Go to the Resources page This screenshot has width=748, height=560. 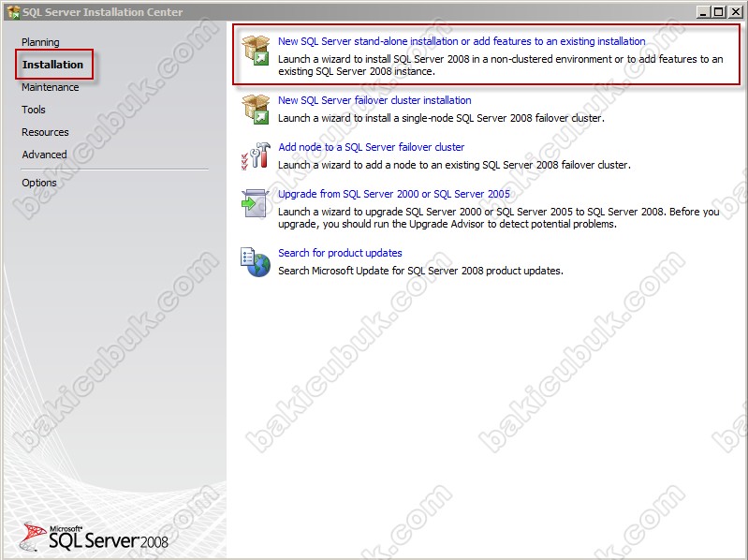[45, 132]
